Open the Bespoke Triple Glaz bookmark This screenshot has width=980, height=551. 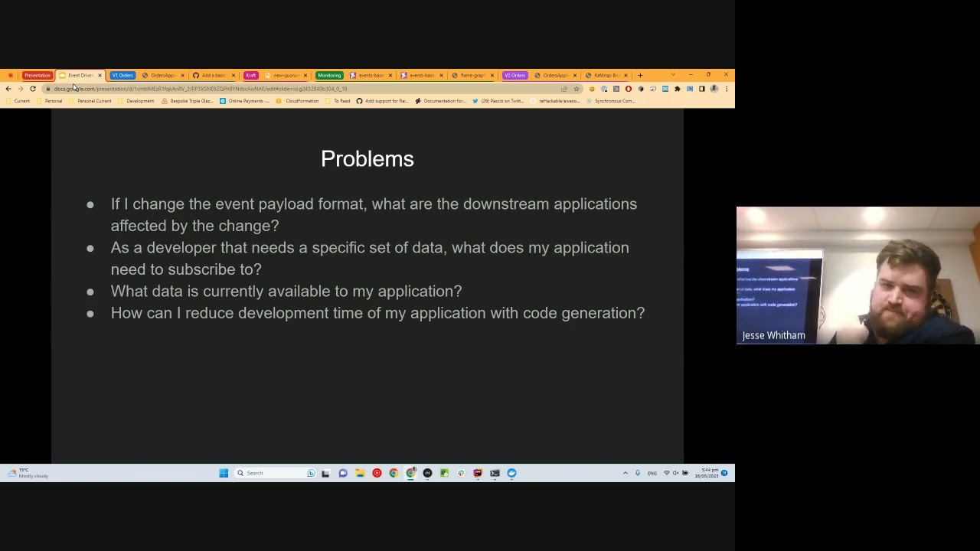coord(187,101)
